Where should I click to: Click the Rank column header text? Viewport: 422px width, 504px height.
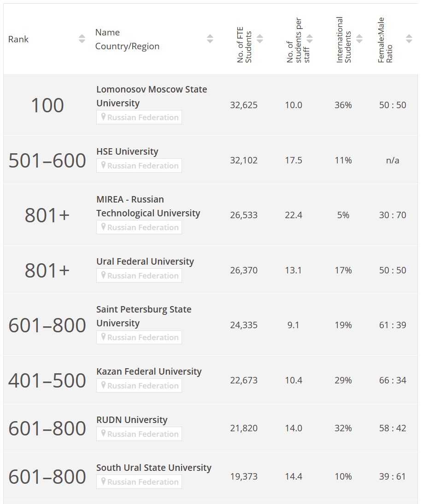pos(18,39)
